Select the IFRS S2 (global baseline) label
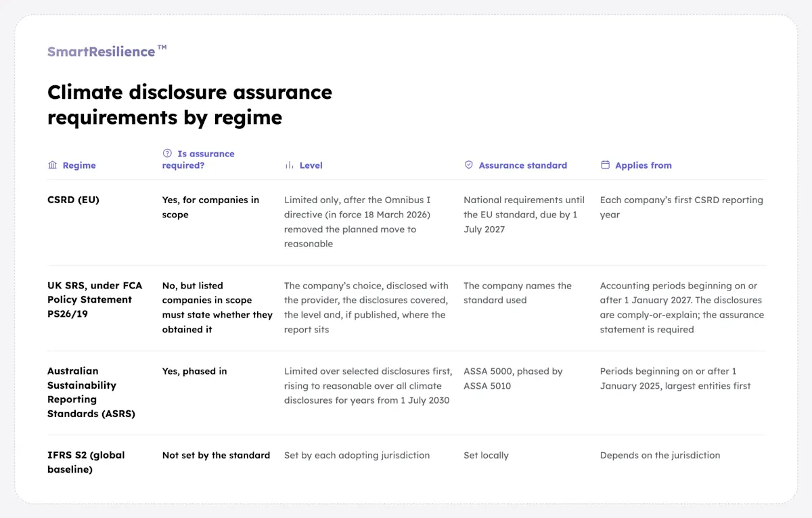The height and width of the screenshot is (518, 812). pyautogui.click(x=86, y=462)
